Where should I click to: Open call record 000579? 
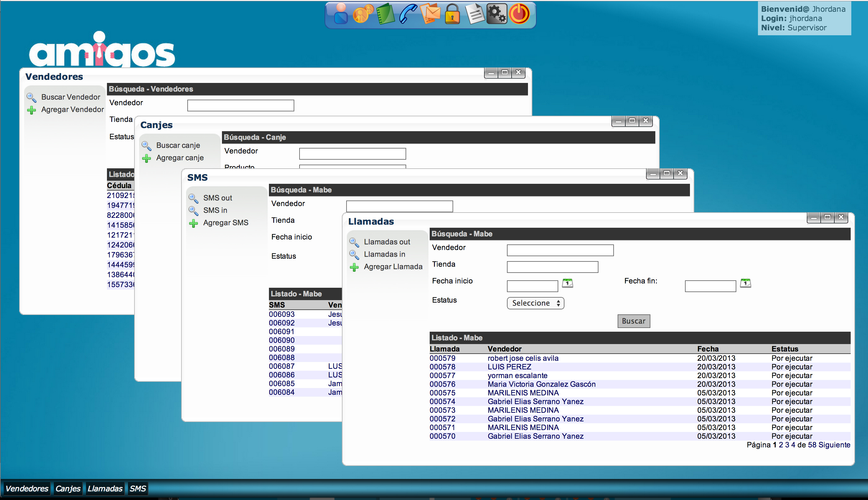click(x=442, y=358)
